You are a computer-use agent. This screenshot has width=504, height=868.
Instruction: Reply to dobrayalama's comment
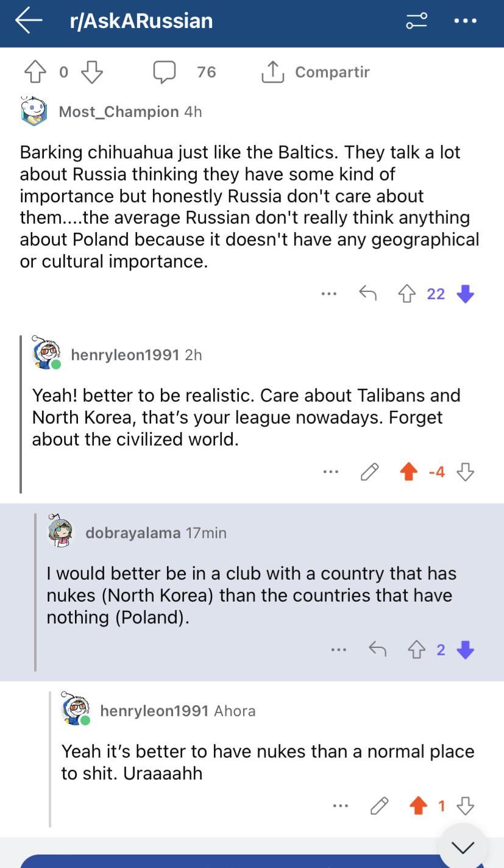[x=378, y=650]
